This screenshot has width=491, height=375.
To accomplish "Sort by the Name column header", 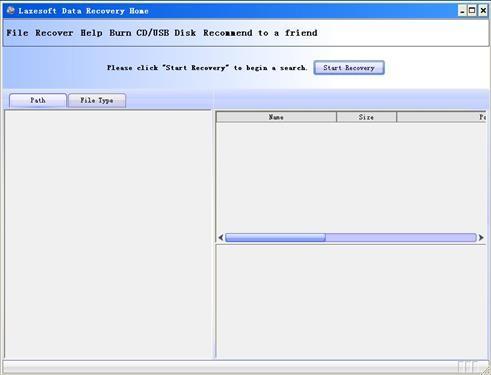I will coord(276,117).
